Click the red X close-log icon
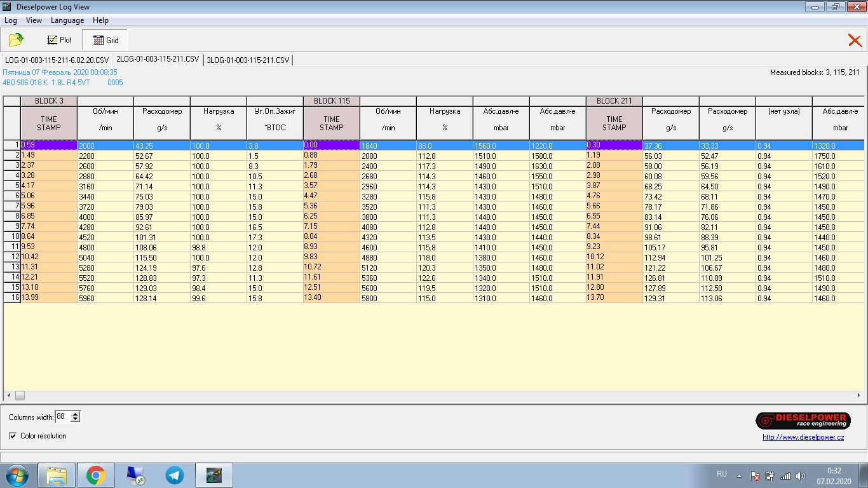 click(855, 41)
